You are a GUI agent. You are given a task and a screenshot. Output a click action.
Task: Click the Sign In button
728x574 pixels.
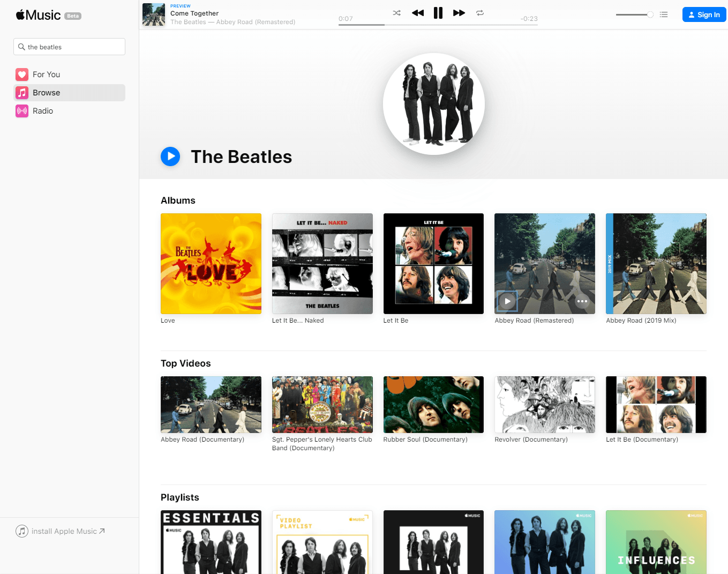(x=704, y=14)
